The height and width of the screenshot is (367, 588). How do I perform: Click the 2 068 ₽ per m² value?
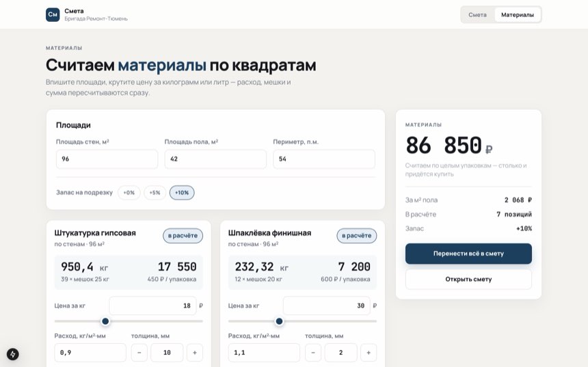[x=518, y=200]
